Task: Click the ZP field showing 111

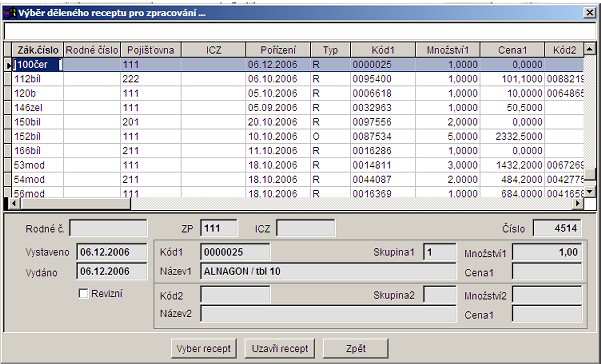Action: (219, 228)
